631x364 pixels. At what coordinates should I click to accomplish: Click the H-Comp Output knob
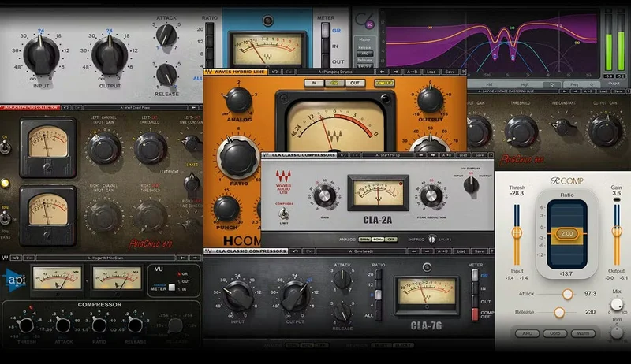coord(430,100)
